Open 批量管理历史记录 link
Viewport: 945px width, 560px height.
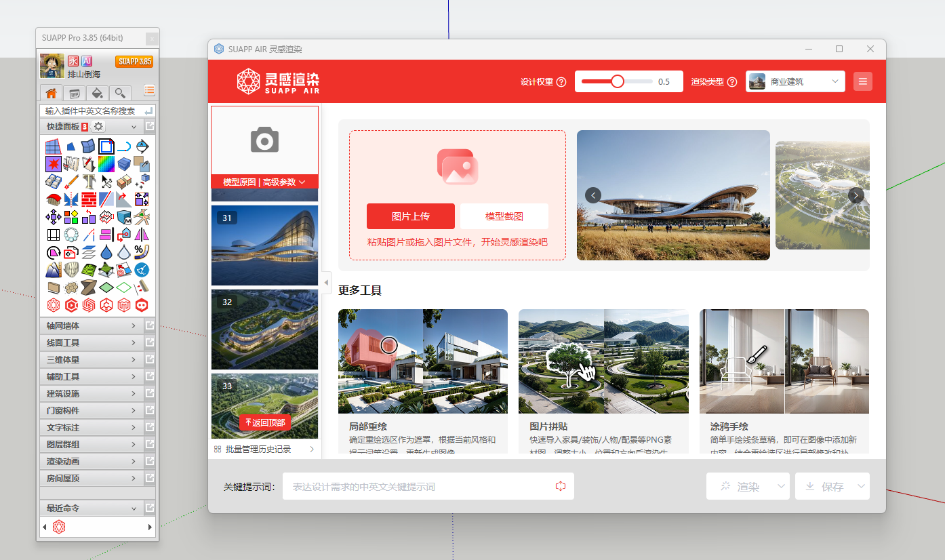[264, 449]
